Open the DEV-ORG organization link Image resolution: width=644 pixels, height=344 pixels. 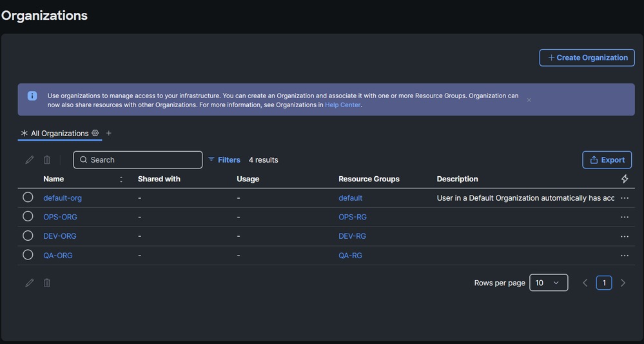pos(59,236)
